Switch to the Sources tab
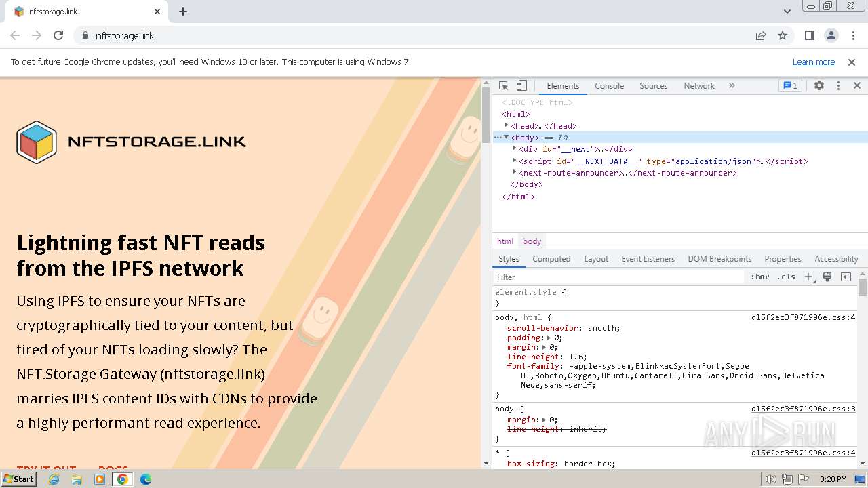This screenshot has width=868, height=488. [x=654, y=86]
